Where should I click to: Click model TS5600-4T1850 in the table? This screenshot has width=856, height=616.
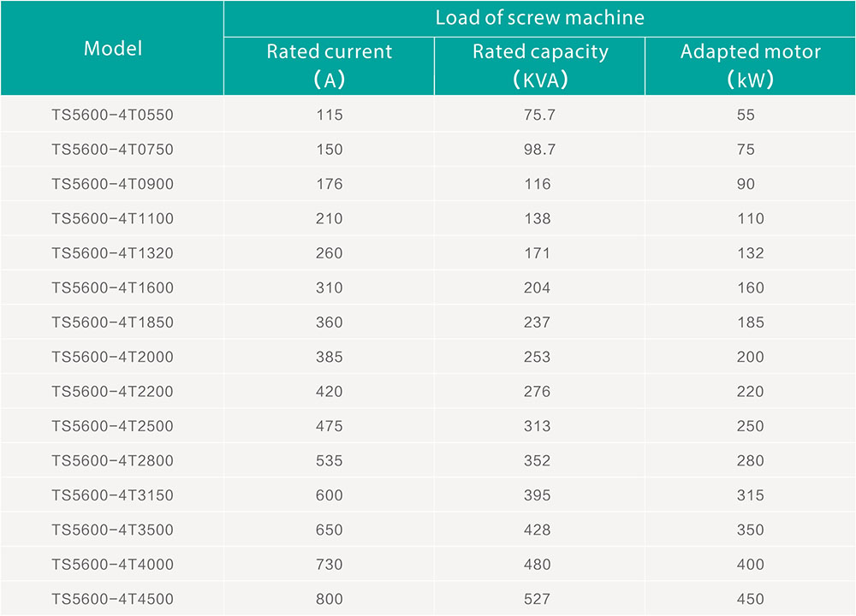(x=112, y=323)
